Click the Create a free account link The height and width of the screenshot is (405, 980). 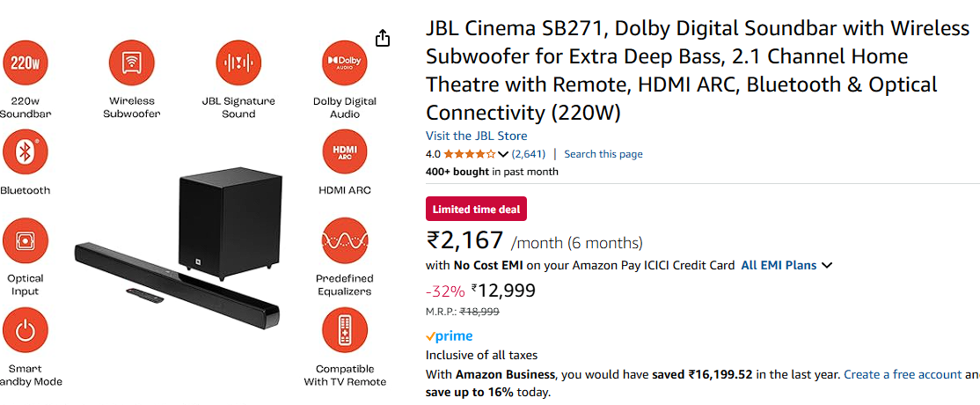click(x=903, y=374)
